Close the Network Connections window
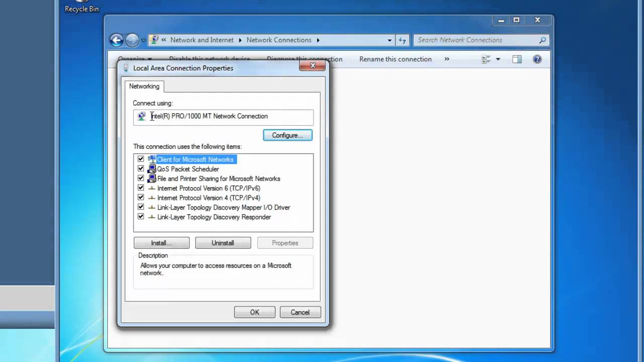Viewport: 644px width, 362px height. (537, 20)
